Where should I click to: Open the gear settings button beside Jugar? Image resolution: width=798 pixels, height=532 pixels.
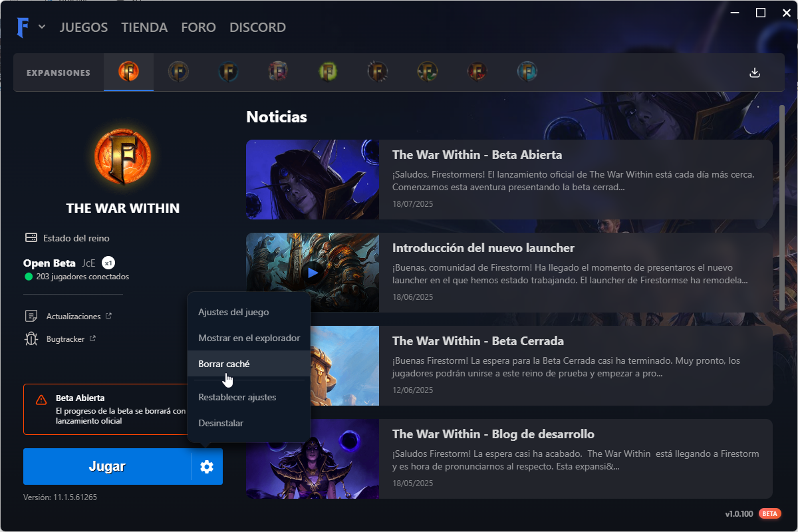(207, 467)
